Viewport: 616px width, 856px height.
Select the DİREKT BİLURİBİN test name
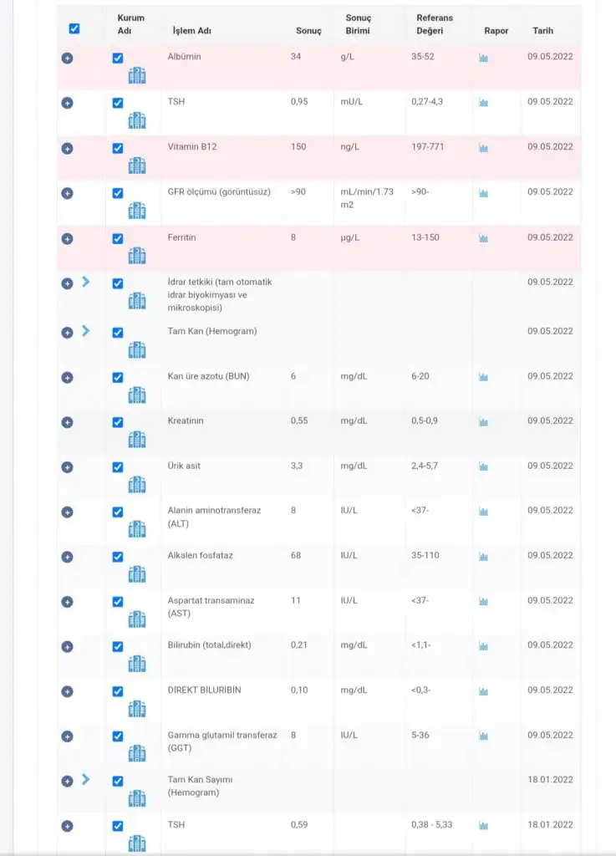(x=204, y=690)
